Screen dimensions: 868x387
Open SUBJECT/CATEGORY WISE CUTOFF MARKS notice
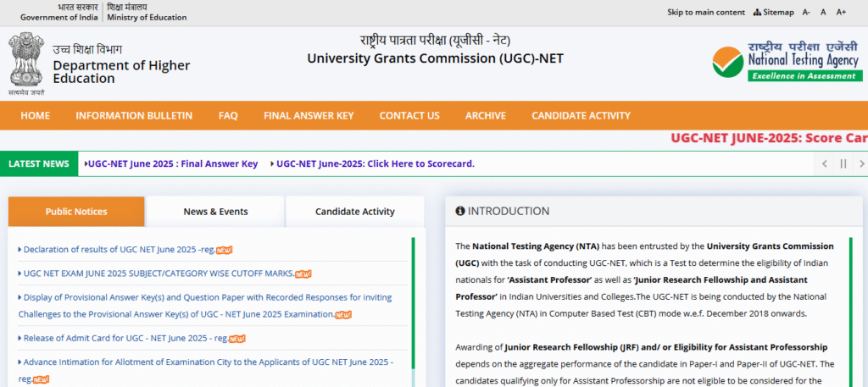157,274
